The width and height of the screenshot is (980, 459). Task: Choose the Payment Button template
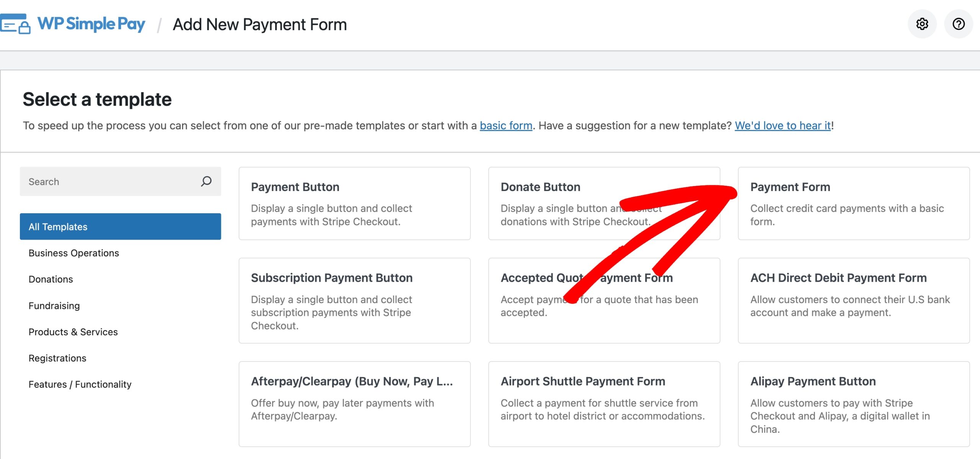click(354, 203)
